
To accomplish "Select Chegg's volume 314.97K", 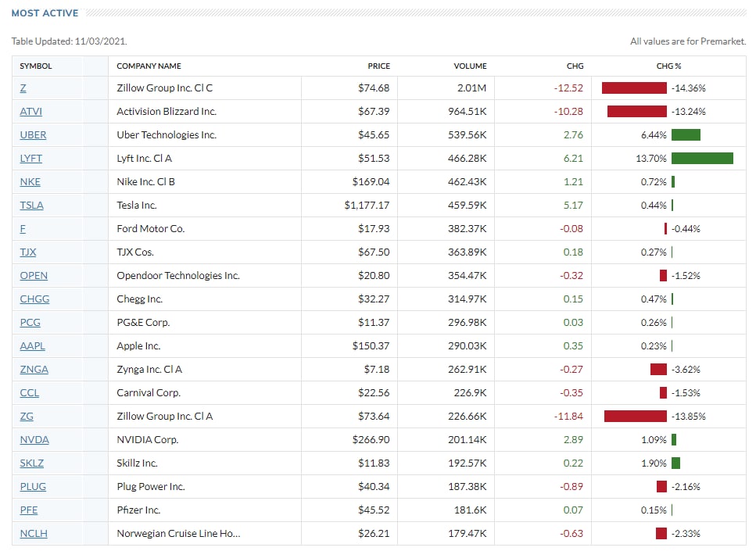I will coord(468,299).
